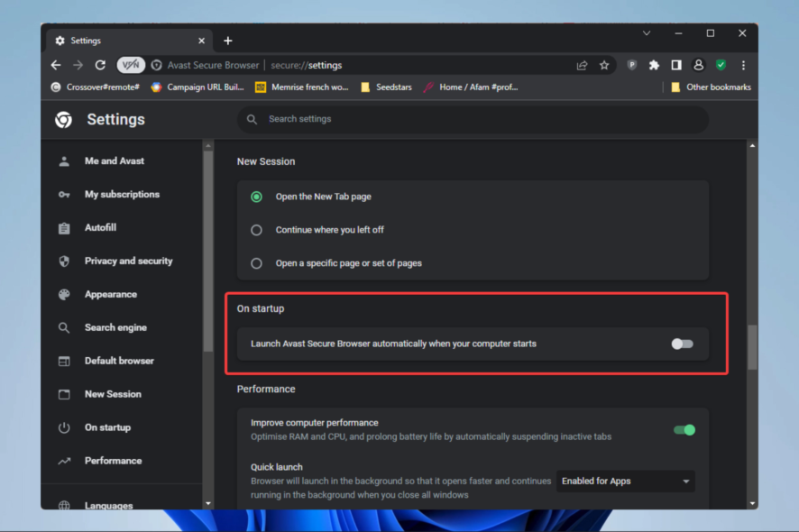Image resolution: width=799 pixels, height=532 pixels.
Task: Open My subscriptions section
Action: point(123,194)
